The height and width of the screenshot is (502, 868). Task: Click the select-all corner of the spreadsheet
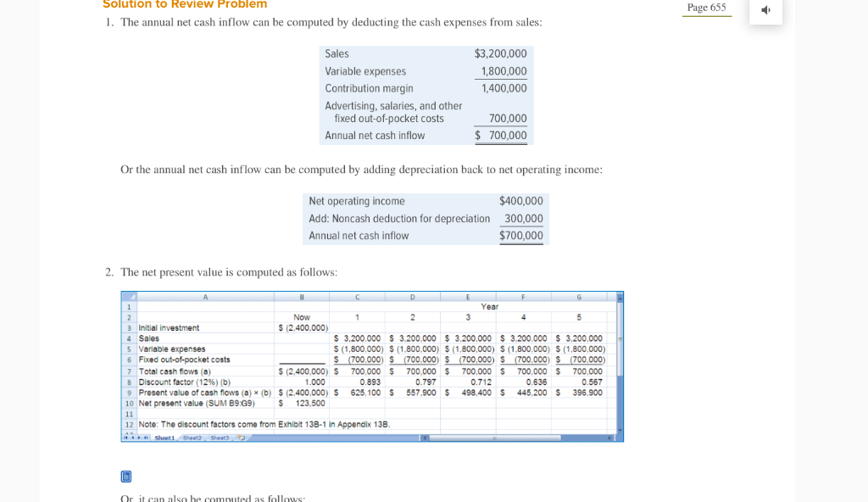[129, 297]
